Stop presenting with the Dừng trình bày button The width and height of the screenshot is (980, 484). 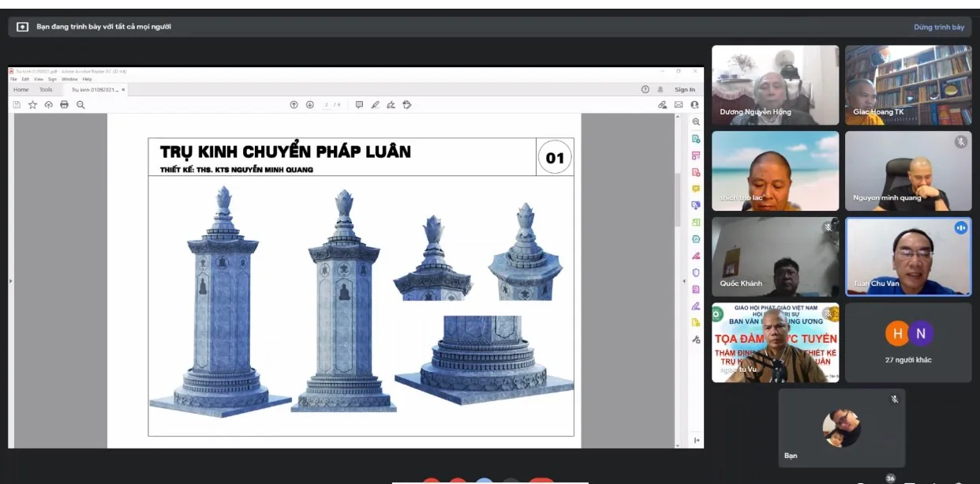click(939, 27)
